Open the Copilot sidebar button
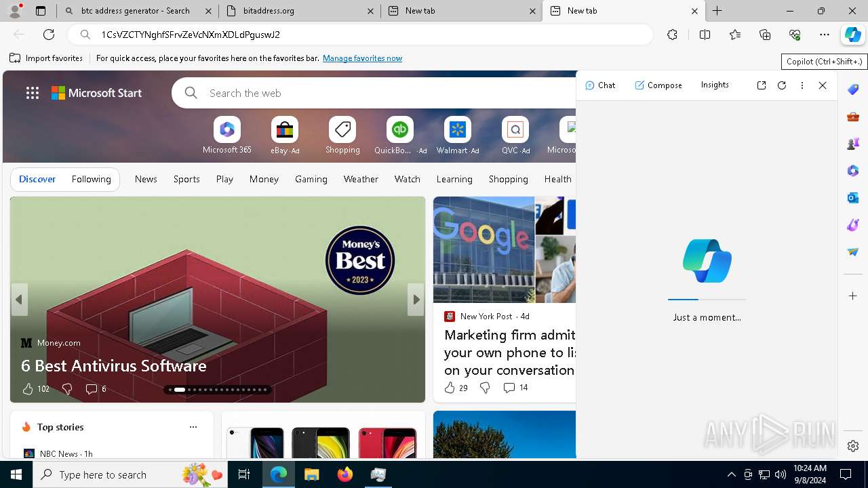868x488 pixels. tap(852, 35)
